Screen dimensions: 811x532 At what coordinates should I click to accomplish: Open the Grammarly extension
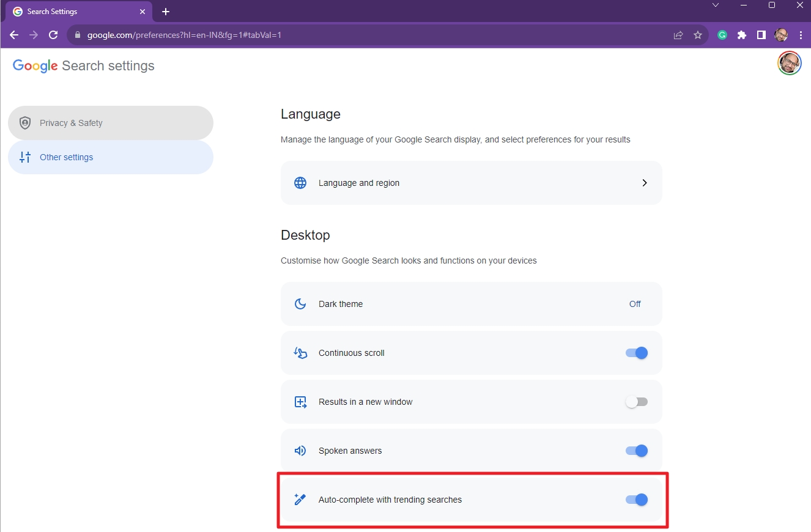722,35
